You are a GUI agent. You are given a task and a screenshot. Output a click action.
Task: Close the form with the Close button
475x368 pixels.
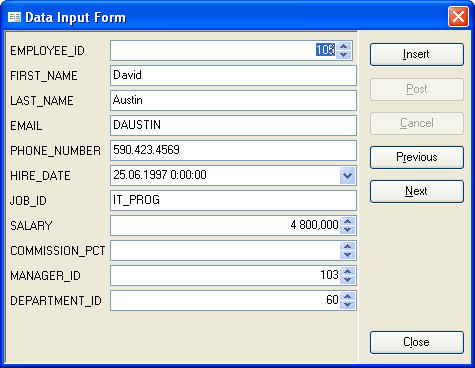tap(417, 342)
